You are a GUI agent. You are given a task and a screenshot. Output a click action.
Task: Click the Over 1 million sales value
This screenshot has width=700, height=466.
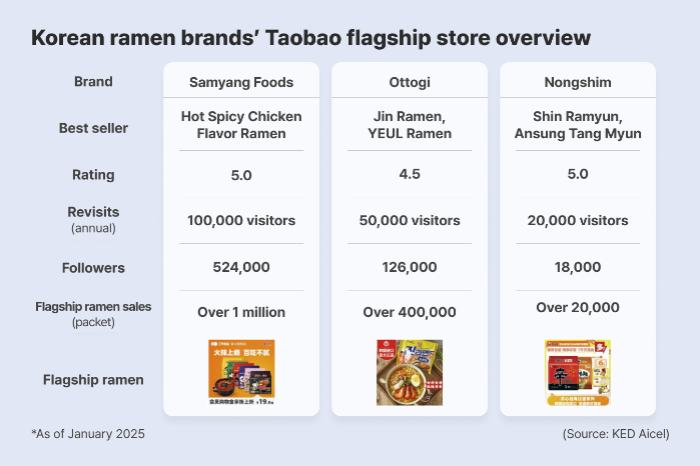pos(241,312)
